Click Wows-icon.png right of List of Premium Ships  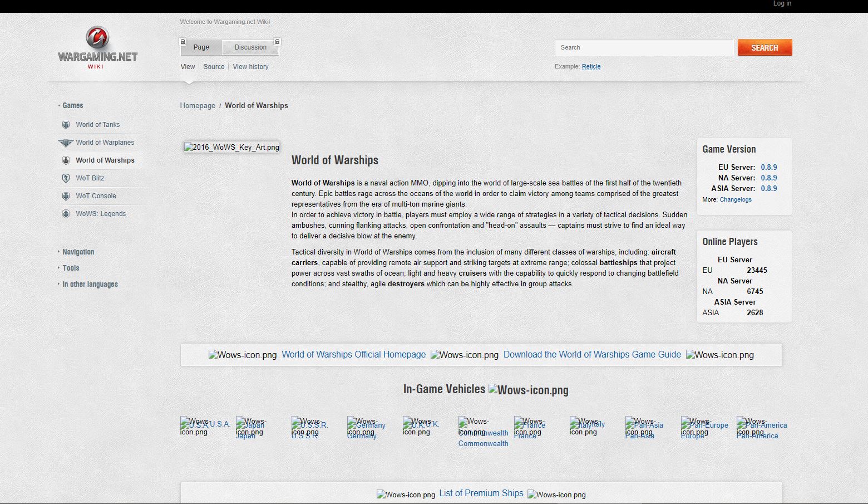pyautogui.click(x=556, y=495)
